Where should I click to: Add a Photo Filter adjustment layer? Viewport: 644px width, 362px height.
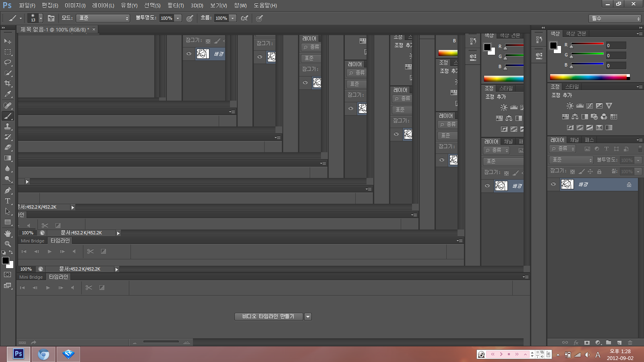point(594,117)
